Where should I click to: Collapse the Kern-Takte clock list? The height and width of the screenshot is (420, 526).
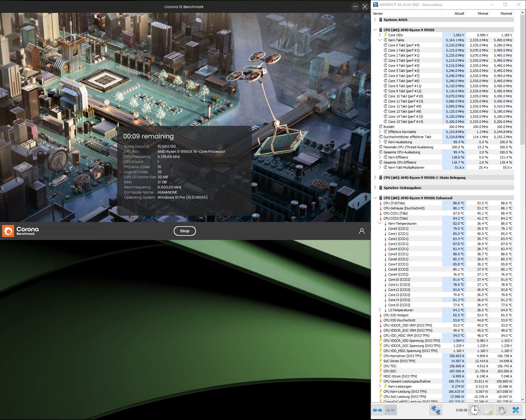tap(380, 40)
